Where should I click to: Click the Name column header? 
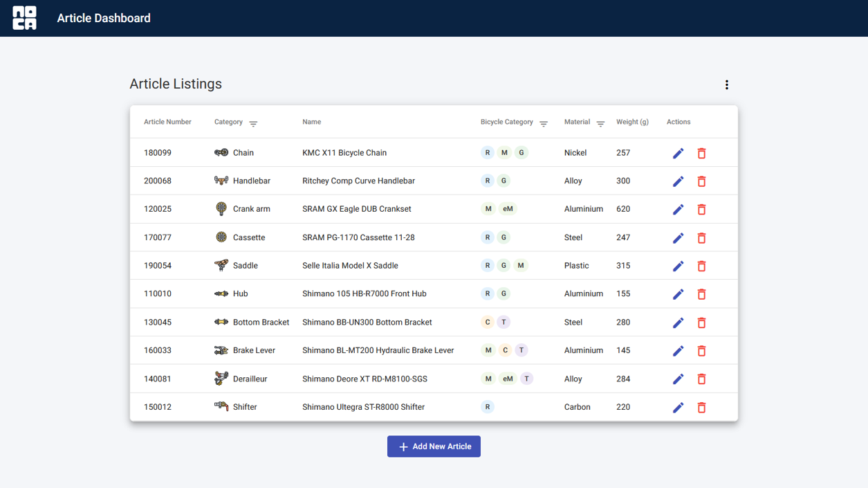click(x=311, y=122)
